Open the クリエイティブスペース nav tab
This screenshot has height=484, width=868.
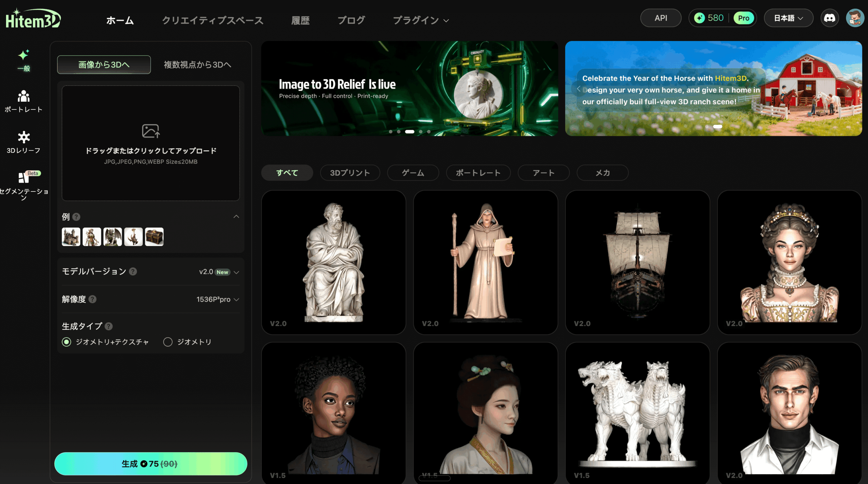coord(213,20)
